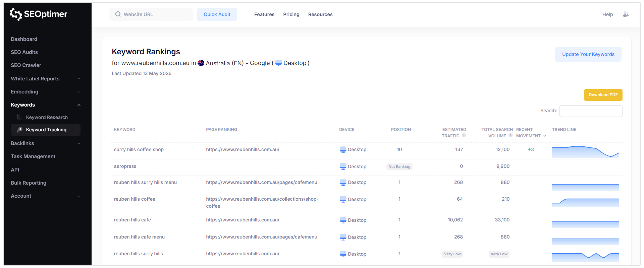Click the URL in reuben hills cafe row

coord(243,220)
